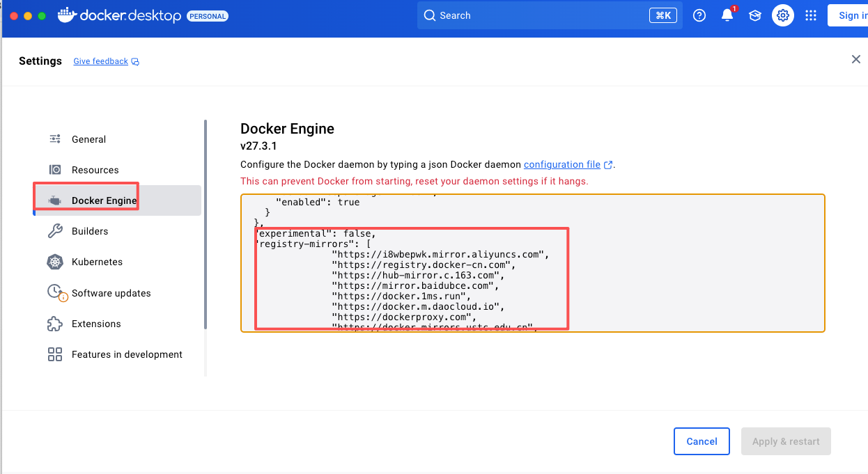Select the Docker Engine settings tab
The image size is (868, 474).
117,200
